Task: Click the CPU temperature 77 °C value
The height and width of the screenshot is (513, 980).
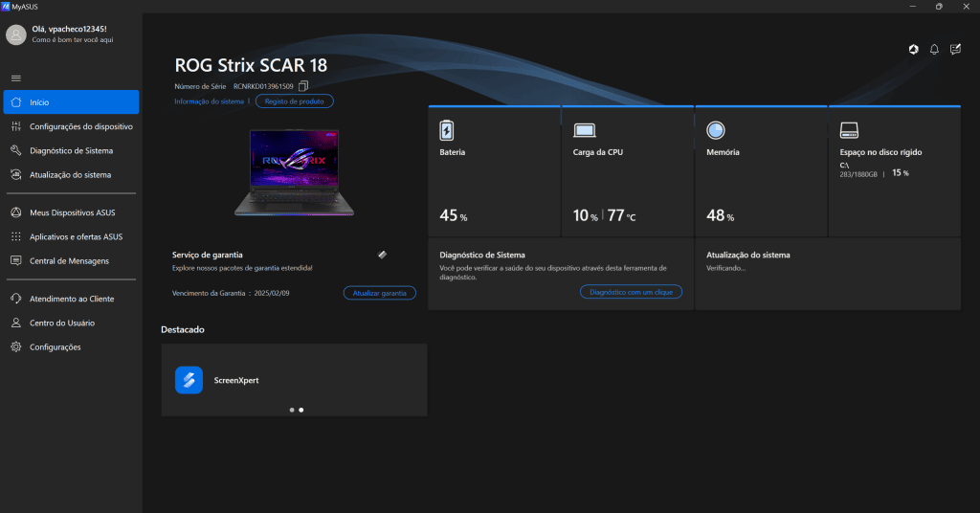Action: (622, 215)
